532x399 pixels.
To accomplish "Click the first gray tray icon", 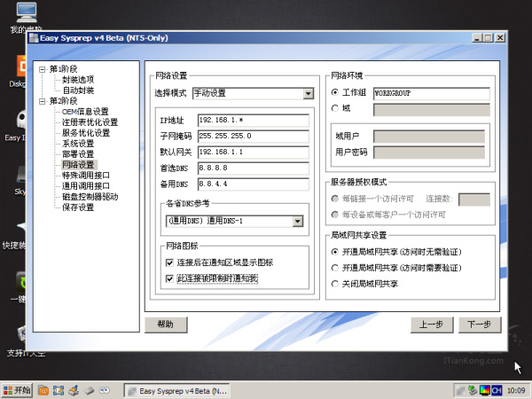I will (461, 390).
